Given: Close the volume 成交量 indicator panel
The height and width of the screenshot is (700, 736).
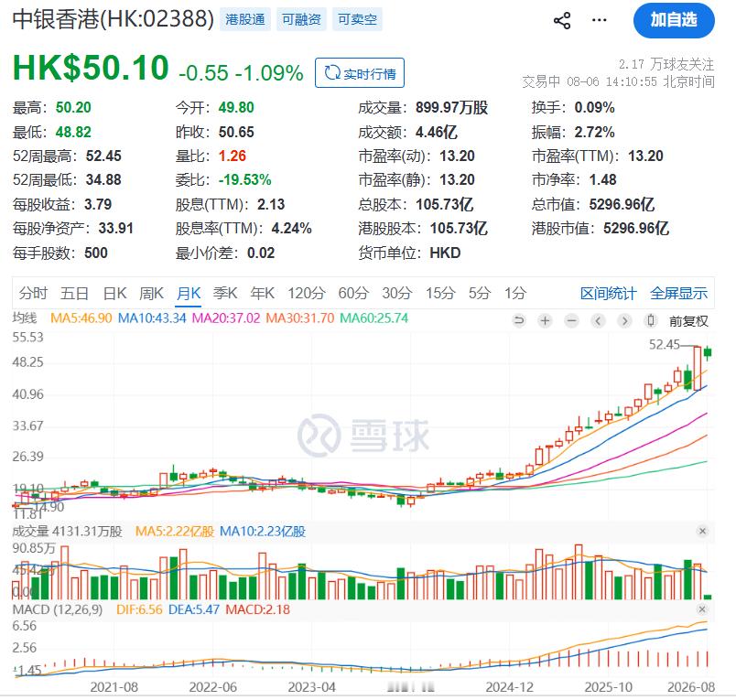Looking at the screenshot, I should tap(702, 531).
